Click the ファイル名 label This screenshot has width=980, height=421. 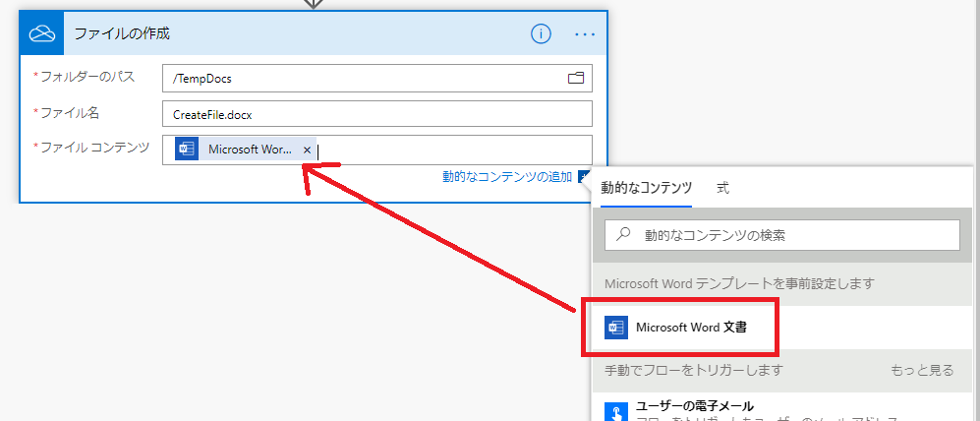coord(70,112)
